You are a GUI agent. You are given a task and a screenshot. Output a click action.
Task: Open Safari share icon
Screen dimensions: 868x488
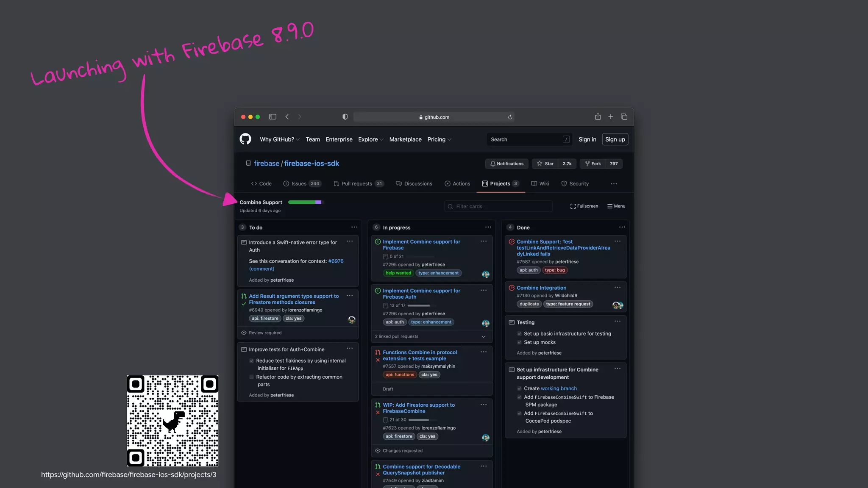(x=598, y=116)
